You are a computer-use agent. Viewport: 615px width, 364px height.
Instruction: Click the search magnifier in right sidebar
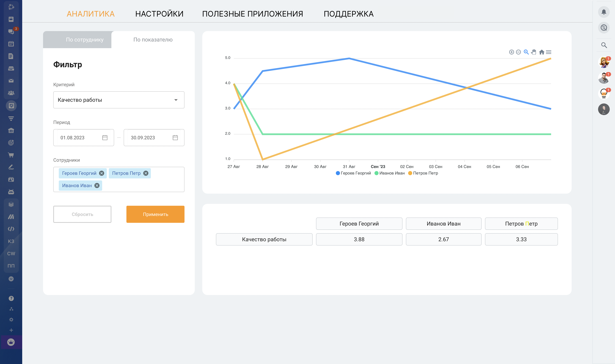(x=604, y=45)
